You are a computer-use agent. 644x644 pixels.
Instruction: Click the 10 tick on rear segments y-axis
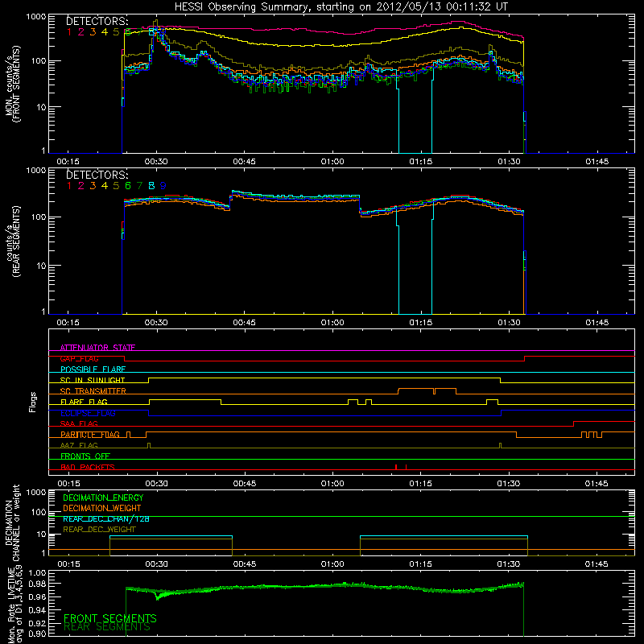[41, 266]
